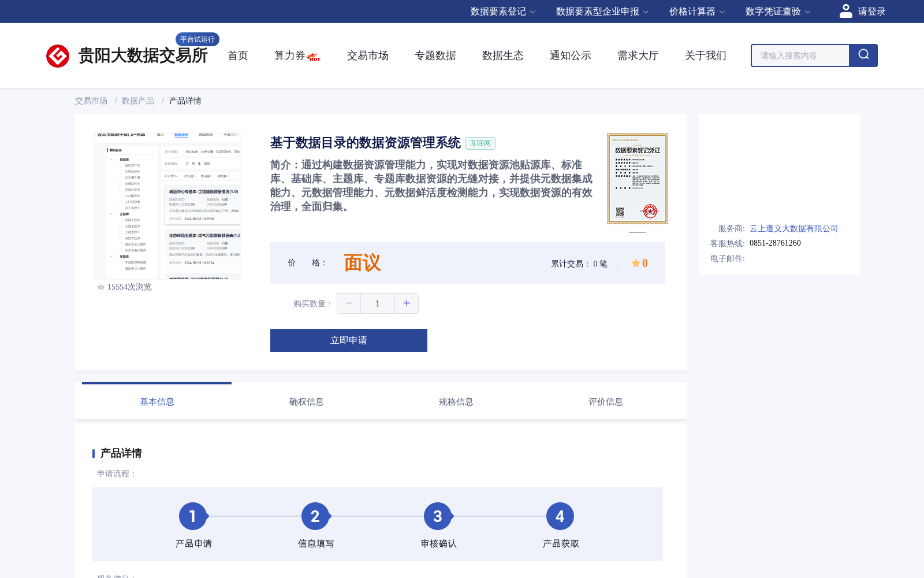The width and height of the screenshot is (924, 578).
Task: Decrease purchase quantity with minus button
Action: (349, 303)
